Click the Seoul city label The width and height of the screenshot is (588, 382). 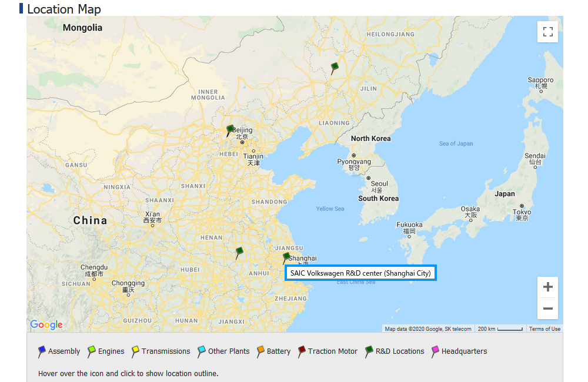379,186
